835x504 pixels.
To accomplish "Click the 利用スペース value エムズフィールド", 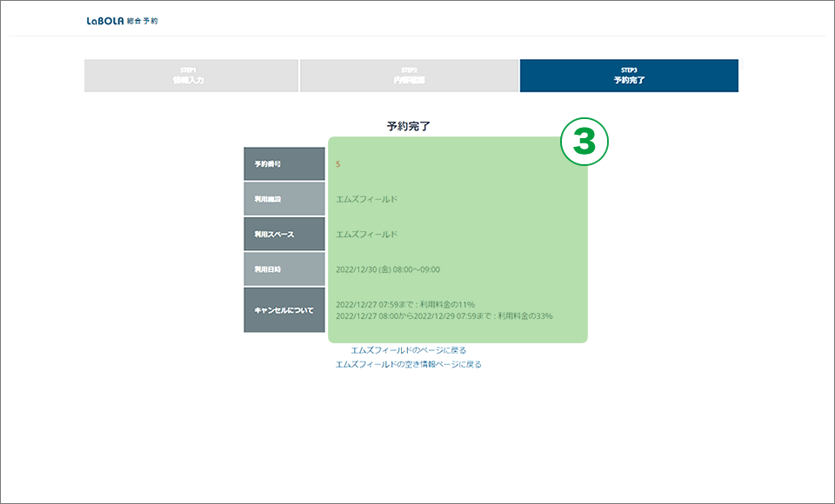I will pyautogui.click(x=366, y=235).
